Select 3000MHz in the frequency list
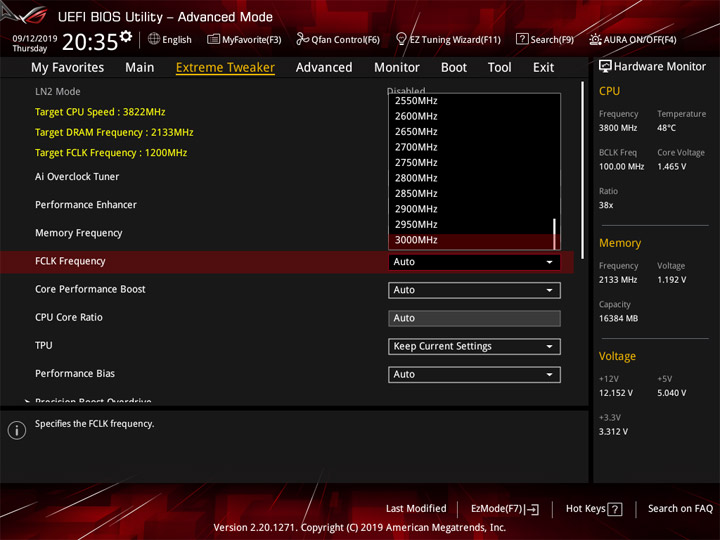Screen dimensions: 720x540 pos(472,240)
